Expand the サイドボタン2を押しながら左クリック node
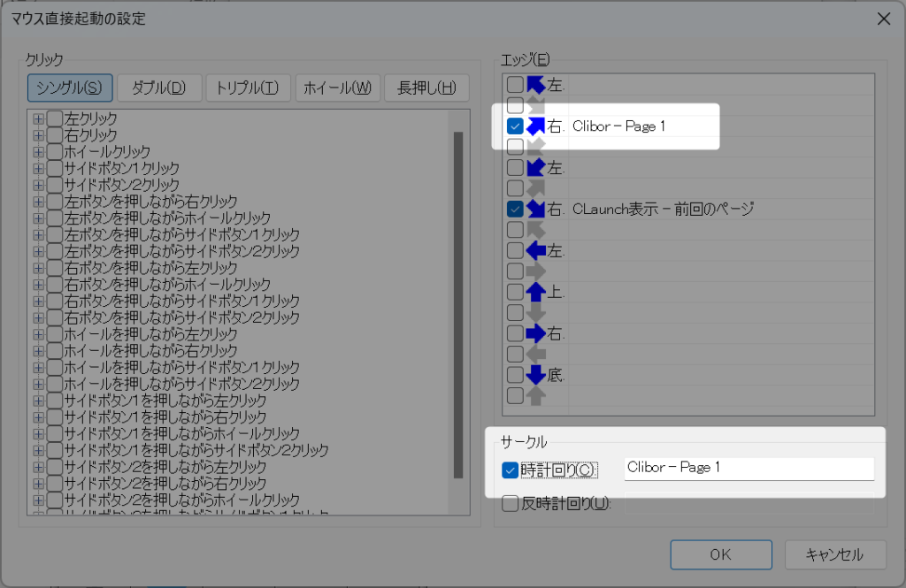 [x=39, y=467]
